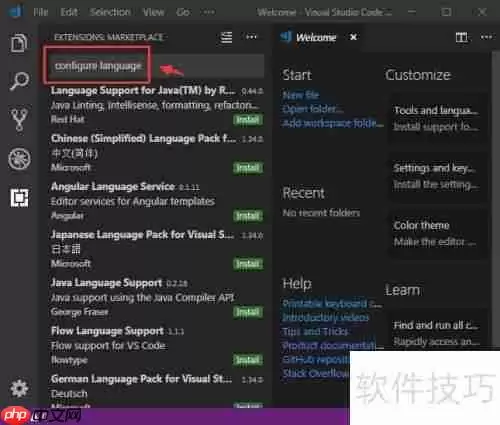Open Printable keyboard cheatsheet link
The width and height of the screenshot is (500, 425).
(x=332, y=304)
